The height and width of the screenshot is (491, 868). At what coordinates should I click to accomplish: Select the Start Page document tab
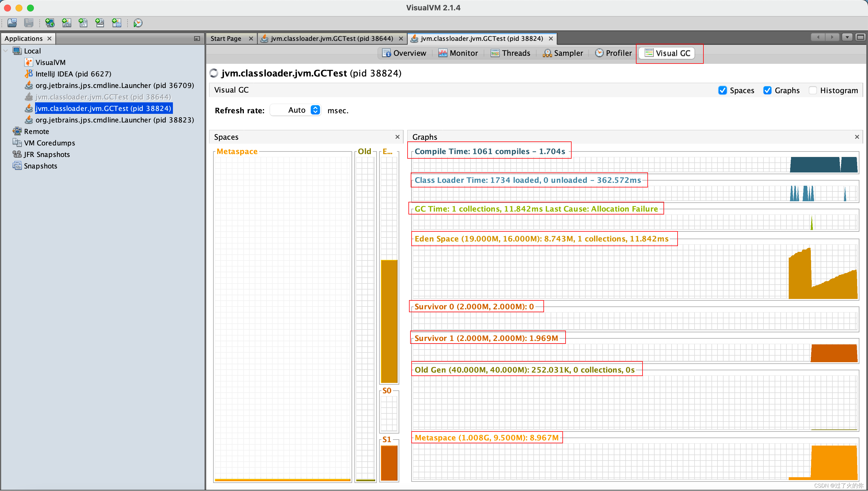226,39
